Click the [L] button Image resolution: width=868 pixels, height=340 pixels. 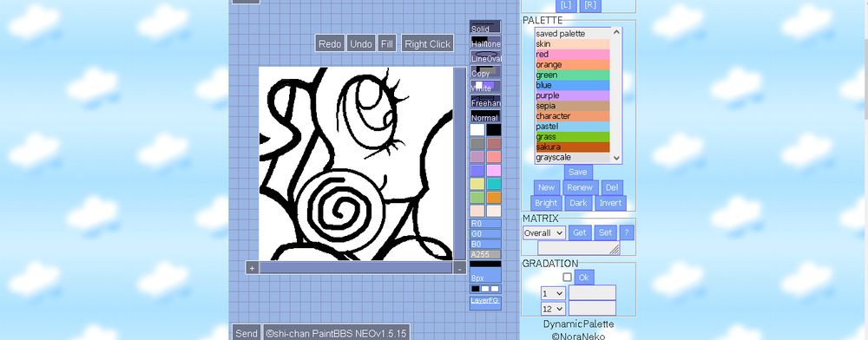pyautogui.click(x=565, y=5)
